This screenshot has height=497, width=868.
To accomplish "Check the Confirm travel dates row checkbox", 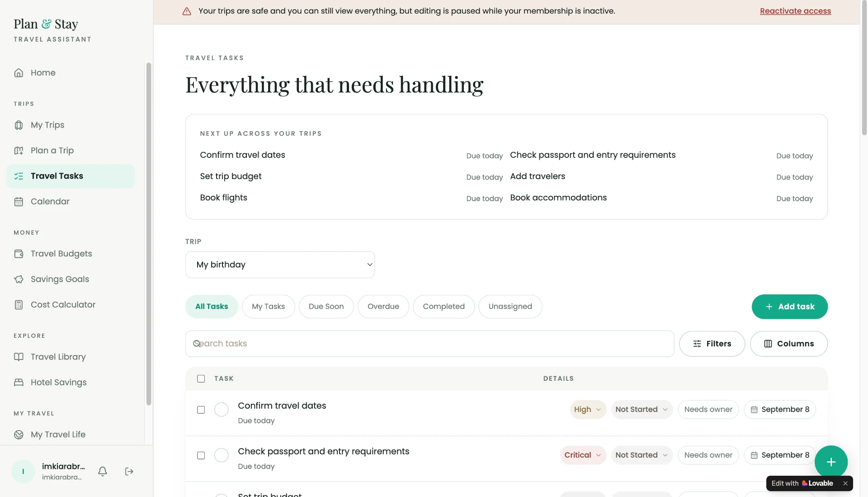I will [201, 410].
